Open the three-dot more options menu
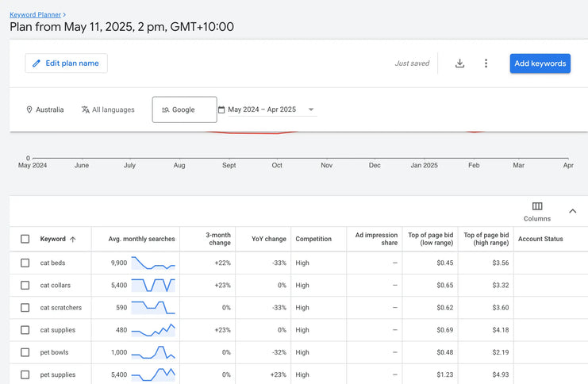Viewport: 588px width, 384px height. click(x=486, y=63)
